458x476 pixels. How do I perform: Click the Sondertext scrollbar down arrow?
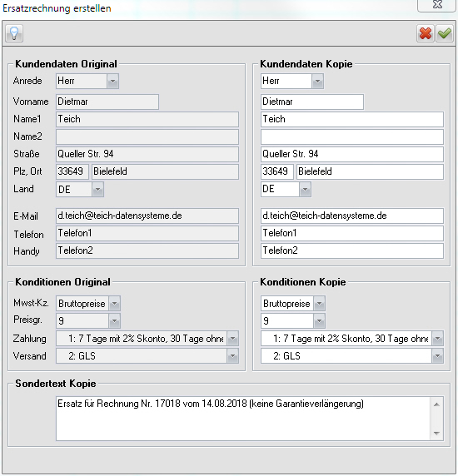point(436,434)
